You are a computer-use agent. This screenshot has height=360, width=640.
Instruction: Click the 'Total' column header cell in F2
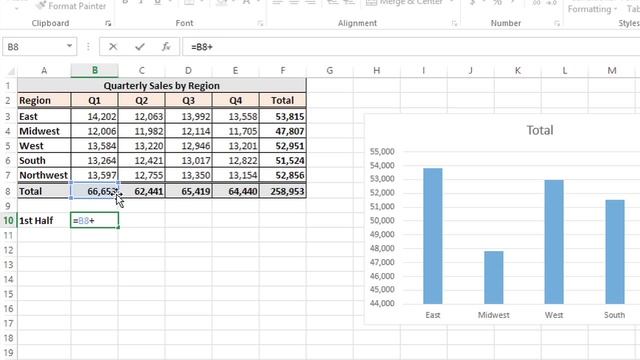282,100
